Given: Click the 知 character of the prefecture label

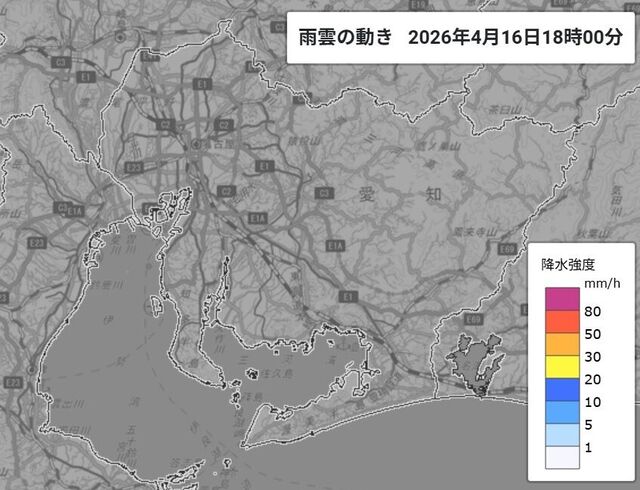Looking at the screenshot, I should (433, 194).
